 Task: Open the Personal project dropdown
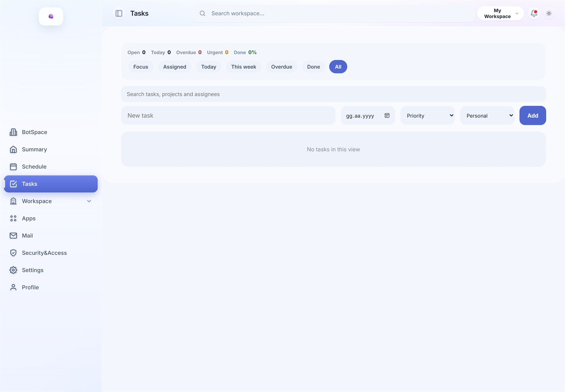click(487, 116)
